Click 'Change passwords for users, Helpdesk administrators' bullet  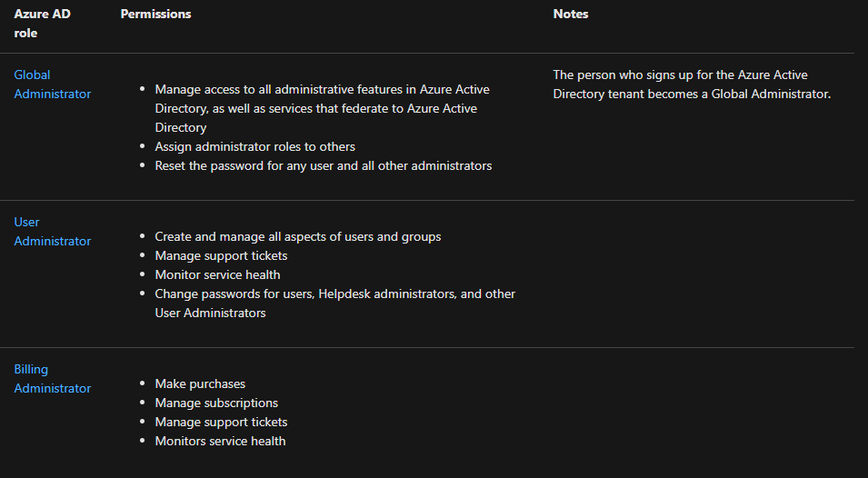point(334,294)
